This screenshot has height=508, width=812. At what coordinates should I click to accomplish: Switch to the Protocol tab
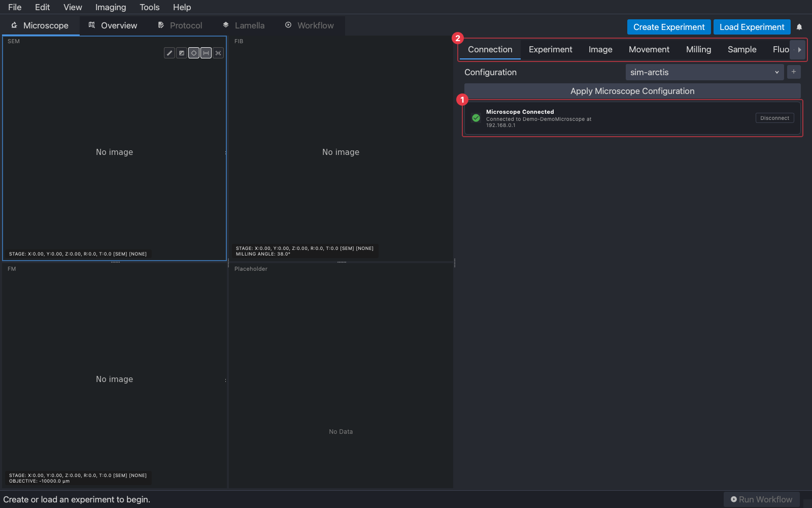pos(180,25)
